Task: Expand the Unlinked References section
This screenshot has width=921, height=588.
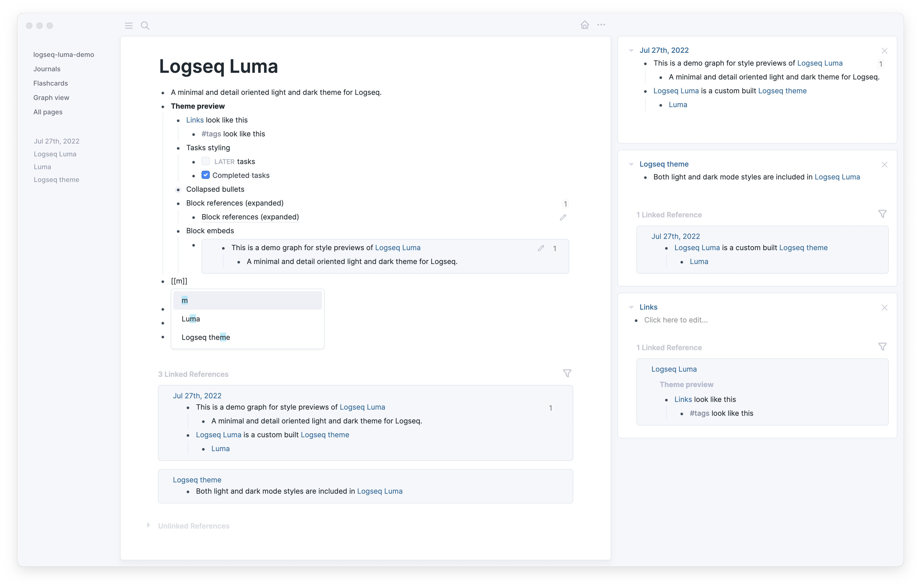Action: (148, 525)
